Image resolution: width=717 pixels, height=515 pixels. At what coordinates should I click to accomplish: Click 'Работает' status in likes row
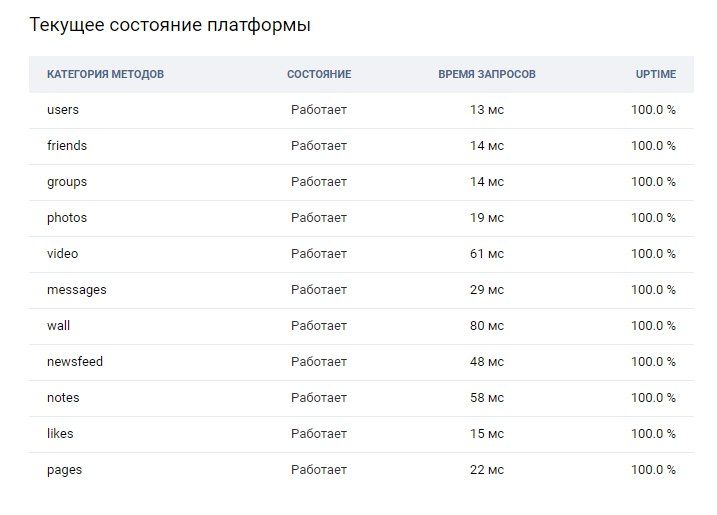click(319, 434)
